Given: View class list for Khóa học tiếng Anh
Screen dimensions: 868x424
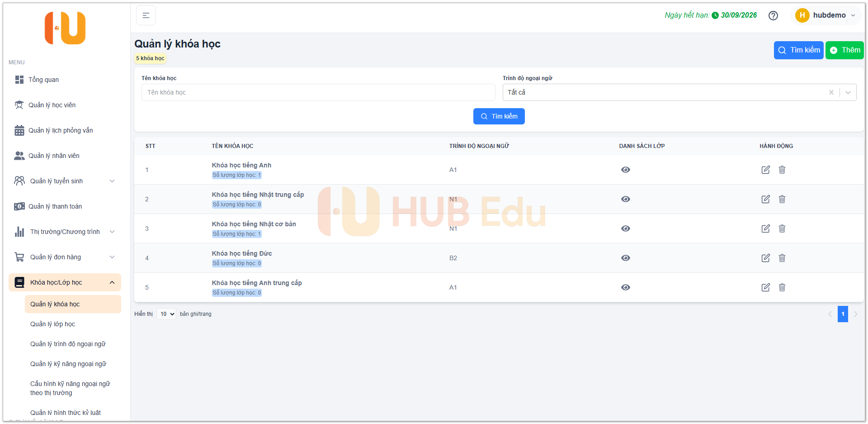Looking at the screenshot, I should pos(625,170).
